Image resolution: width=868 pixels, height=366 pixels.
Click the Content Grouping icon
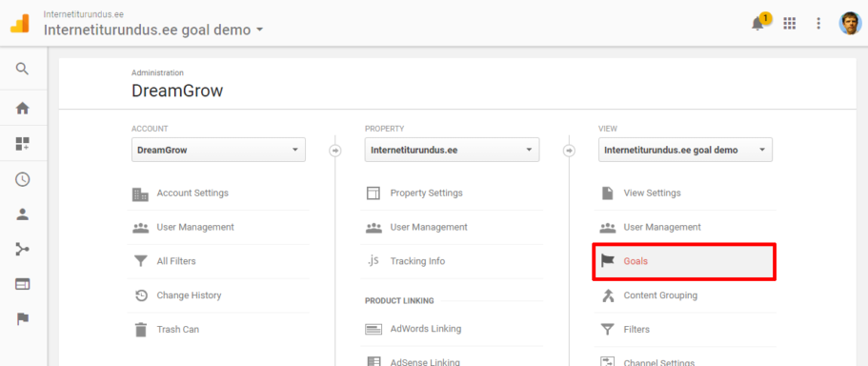[608, 295]
